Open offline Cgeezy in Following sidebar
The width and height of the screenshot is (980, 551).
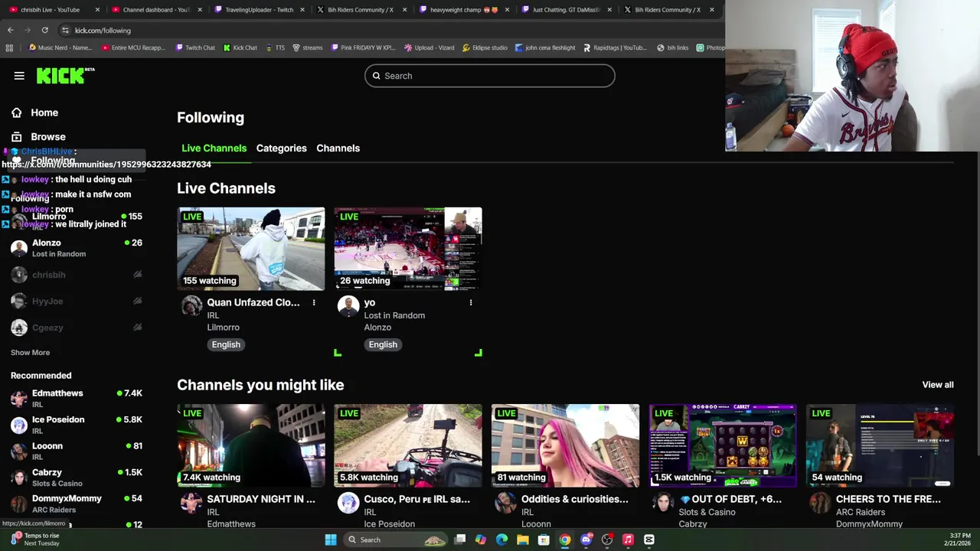[77, 328]
